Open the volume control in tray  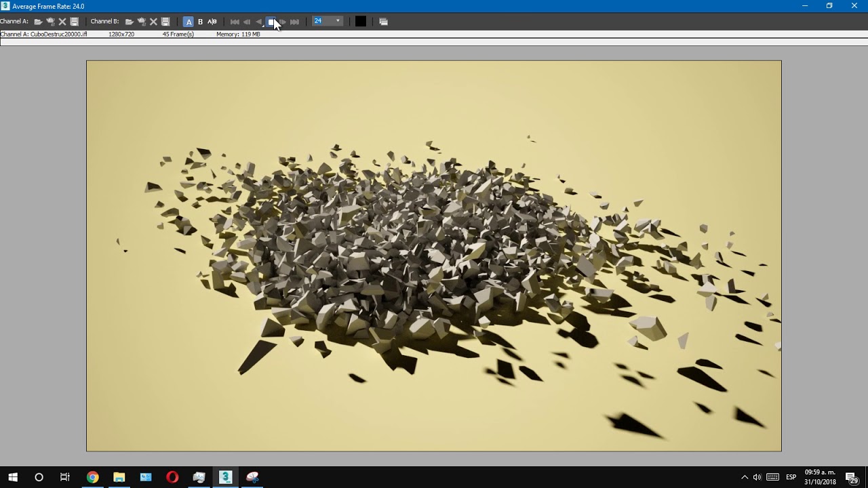pyautogui.click(x=757, y=477)
